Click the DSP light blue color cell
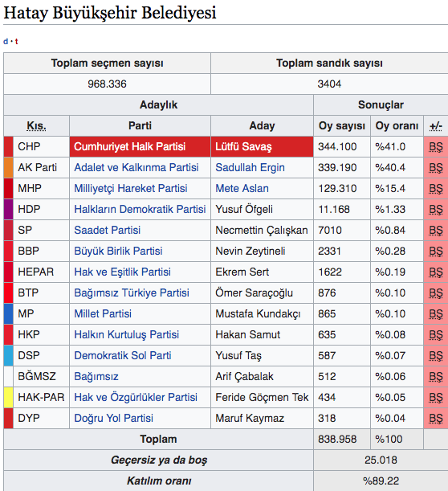The width and height of the screenshot is (448, 491). point(9,355)
